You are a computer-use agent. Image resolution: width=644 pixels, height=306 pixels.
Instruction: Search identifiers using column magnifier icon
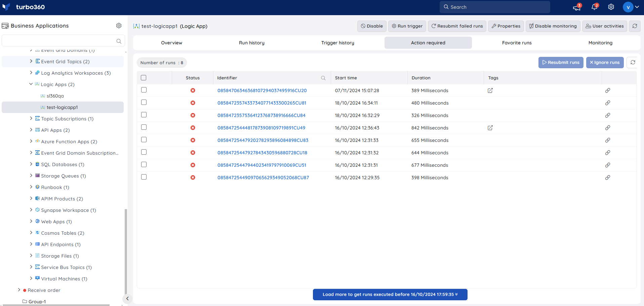pos(323,78)
